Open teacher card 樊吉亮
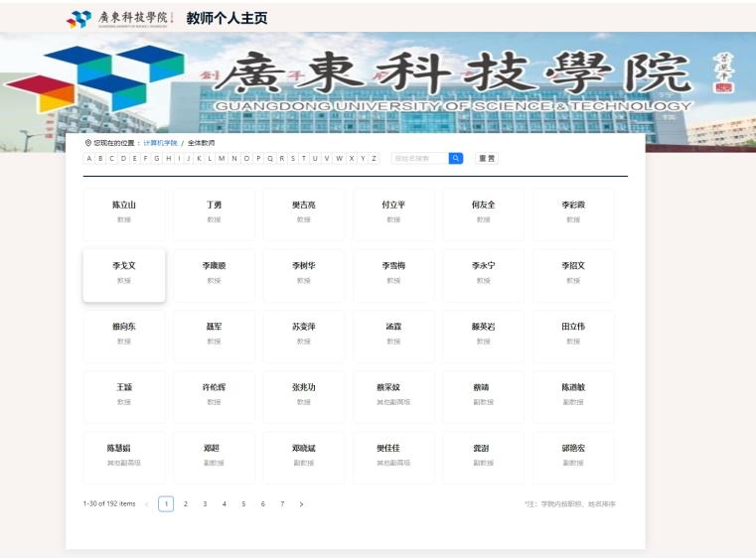This screenshot has height=558, width=756. 304,214
